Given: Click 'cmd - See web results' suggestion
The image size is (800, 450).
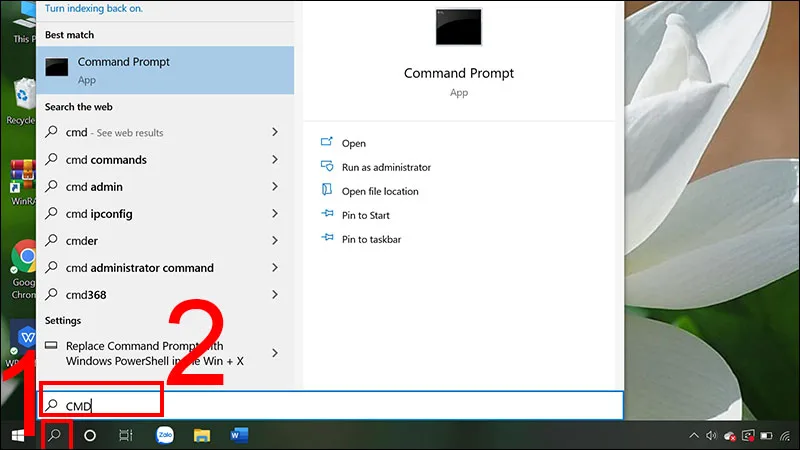Looking at the screenshot, I should coord(165,132).
